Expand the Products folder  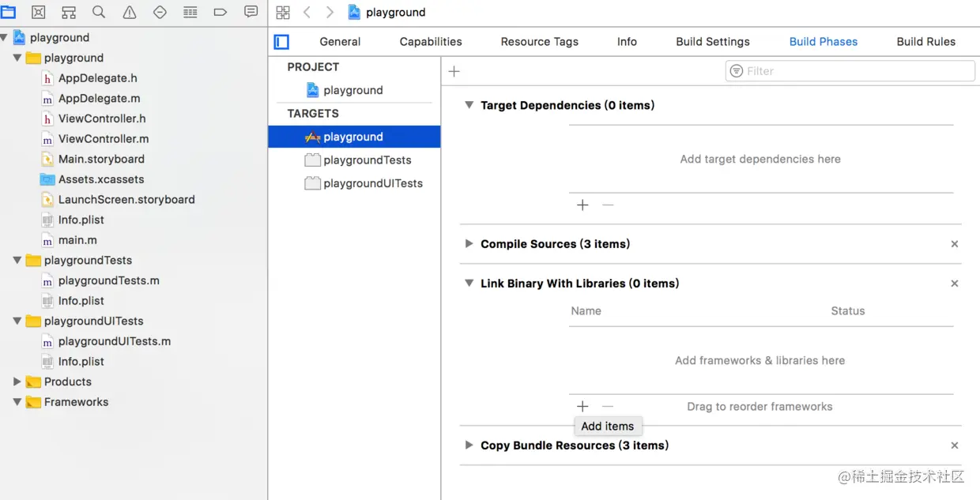[x=17, y=382]
